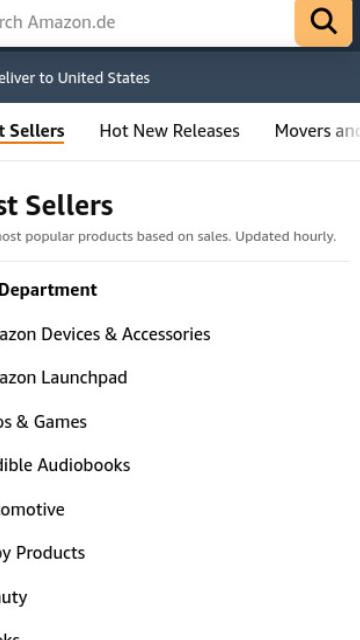Select the Best Sellers tab

click(x=32, y=131)
